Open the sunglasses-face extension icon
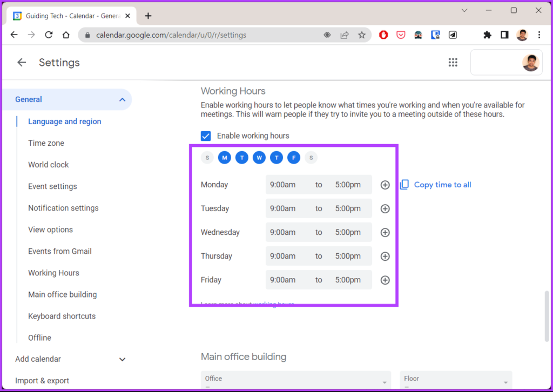The width and height of the screenshot is (553, 392). coord(419,35)
